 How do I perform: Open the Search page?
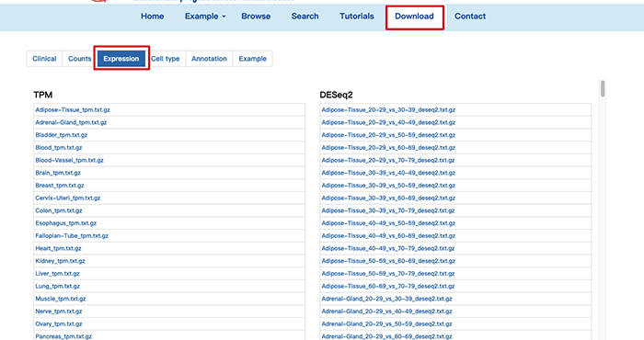coord(305,17)
